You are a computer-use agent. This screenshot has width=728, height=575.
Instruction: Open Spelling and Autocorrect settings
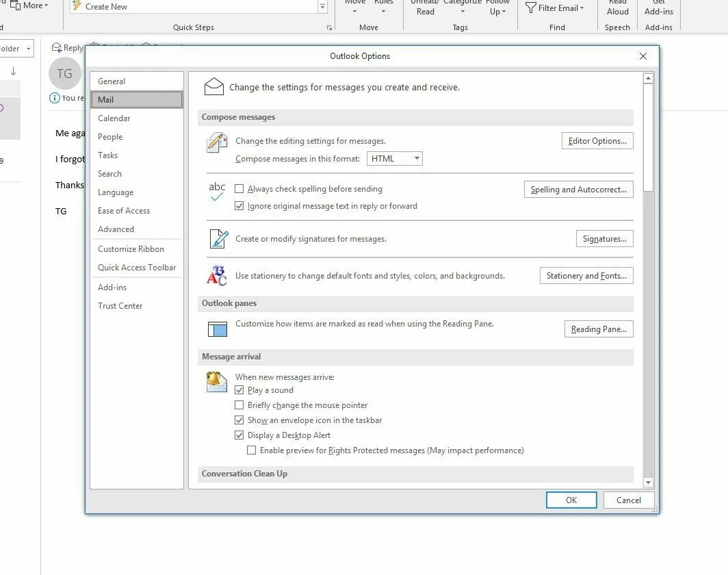[x=579, y=190]
